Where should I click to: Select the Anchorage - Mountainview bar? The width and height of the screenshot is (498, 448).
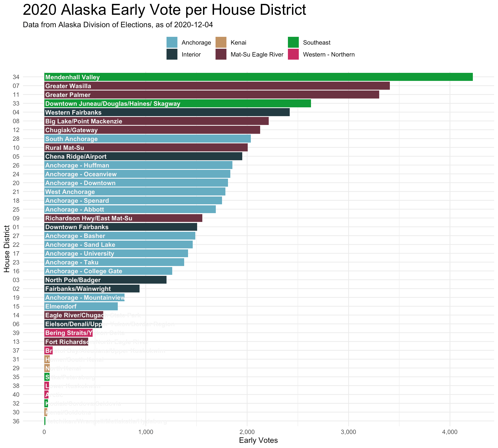click(84, 297)
